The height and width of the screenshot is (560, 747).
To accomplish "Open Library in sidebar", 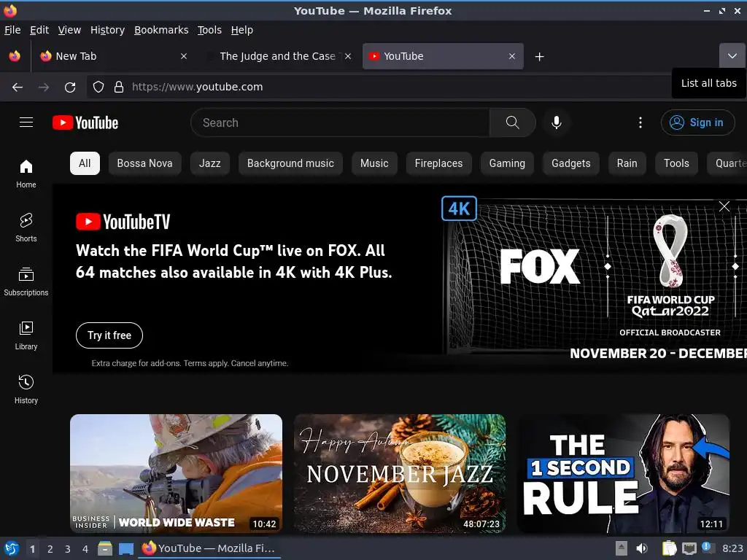I will coord(26,335).
